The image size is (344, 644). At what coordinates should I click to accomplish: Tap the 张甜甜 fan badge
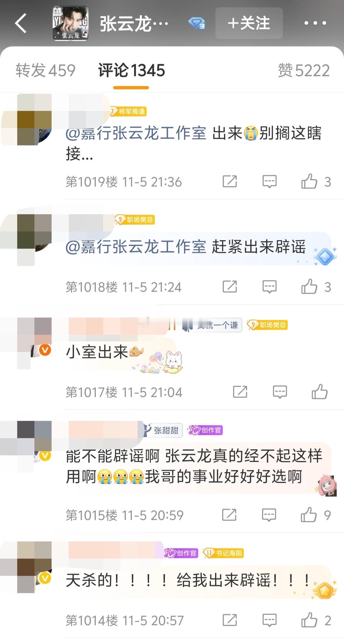click(x=163, y=430)
